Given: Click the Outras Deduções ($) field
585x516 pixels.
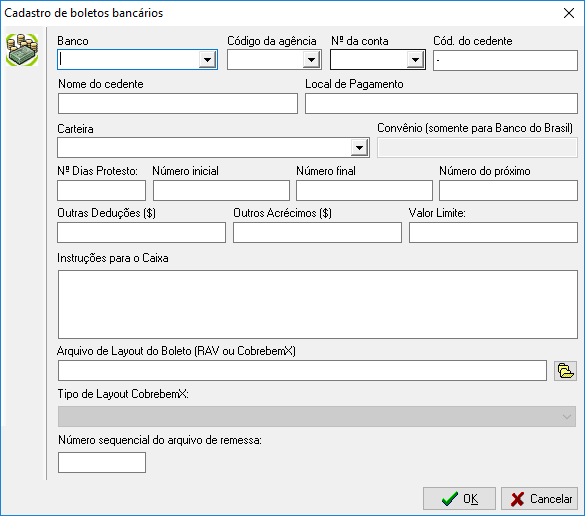Looking at the screenshot, I should point(141,232).
